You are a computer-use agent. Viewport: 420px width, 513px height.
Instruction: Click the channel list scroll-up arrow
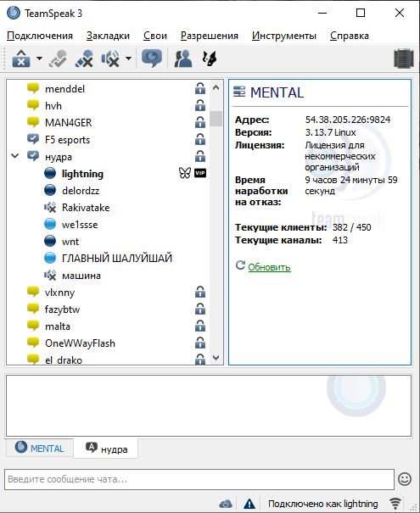coord(216,87)
